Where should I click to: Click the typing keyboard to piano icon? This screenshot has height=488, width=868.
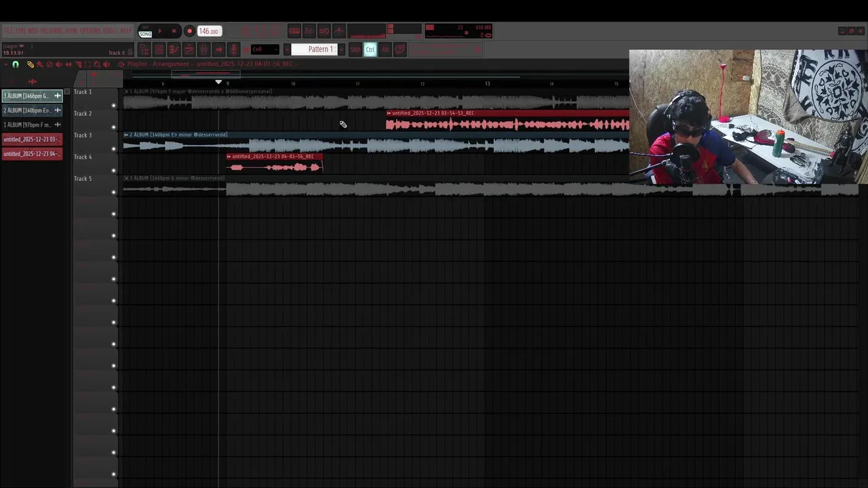click(x=294, y=31)
